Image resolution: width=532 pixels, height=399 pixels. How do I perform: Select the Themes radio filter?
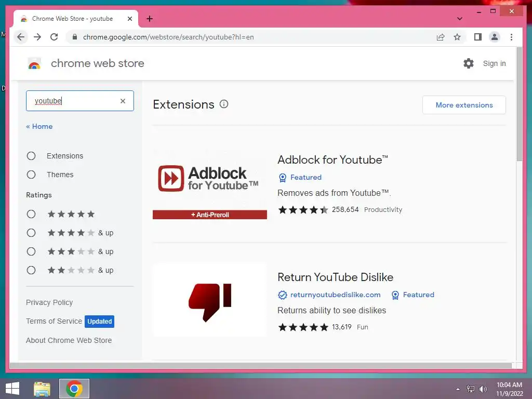(31, 175)
